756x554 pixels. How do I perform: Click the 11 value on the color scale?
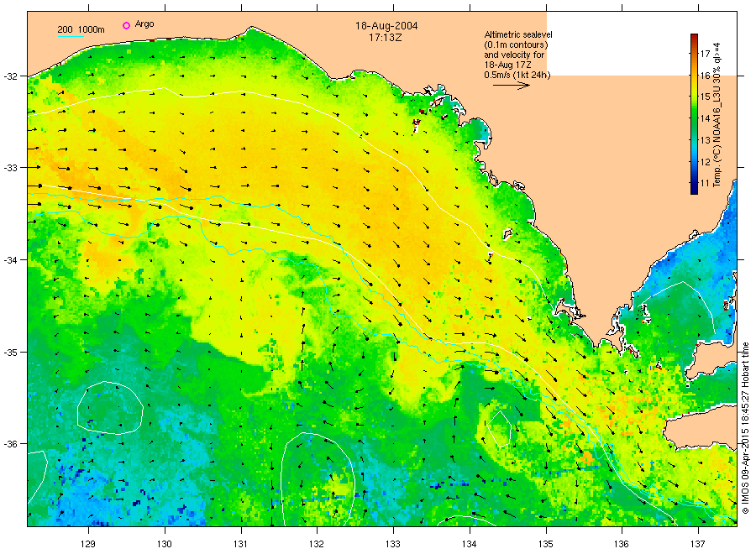(x=705, y=183)
